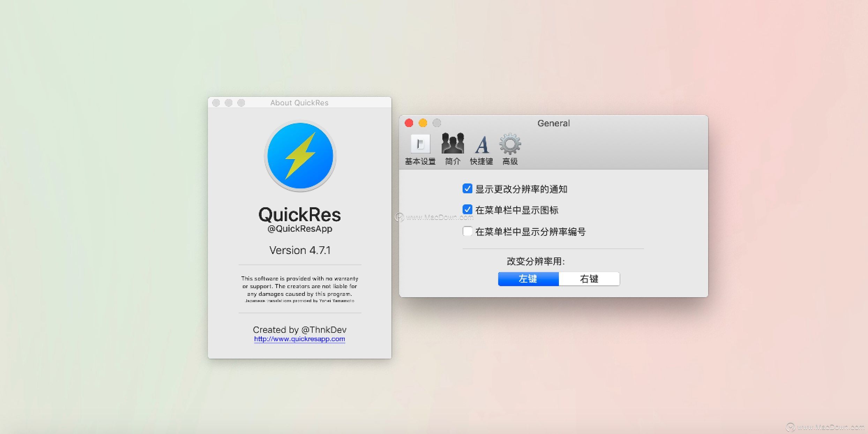Enable 在菜单栏中显示分辨率编号 checkbox
868x434 pixels.
(467, 231)
